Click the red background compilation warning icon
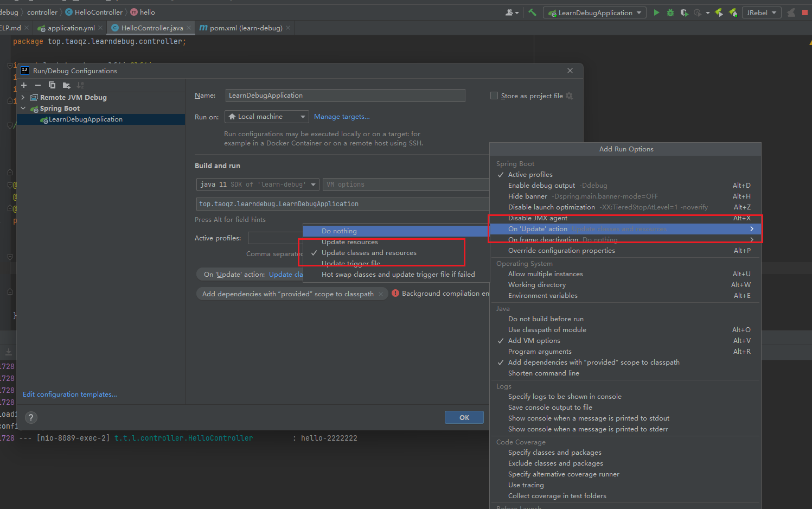 click(395, 294)
